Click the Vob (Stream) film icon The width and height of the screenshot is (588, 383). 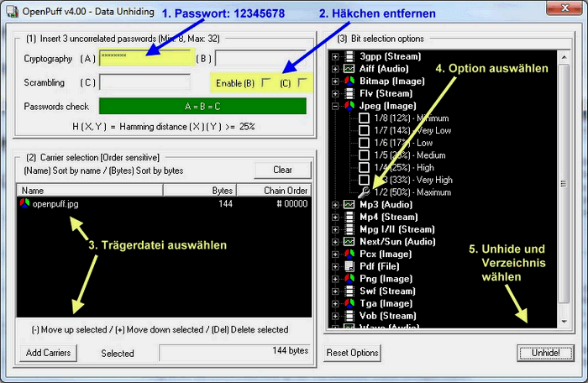pos(349,316)
